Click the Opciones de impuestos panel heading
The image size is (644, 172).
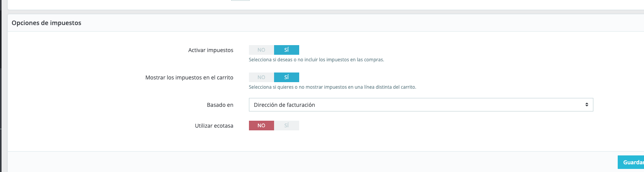[46, 23]
